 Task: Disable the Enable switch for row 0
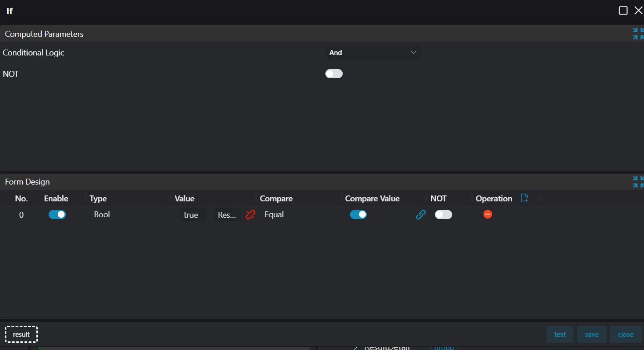point(57,215)
